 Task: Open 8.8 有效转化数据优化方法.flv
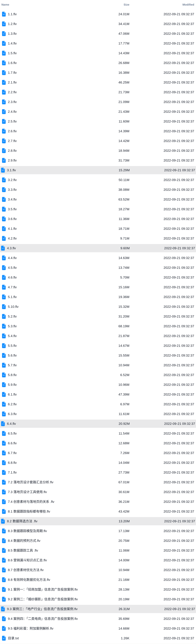(x=29, y=580)
